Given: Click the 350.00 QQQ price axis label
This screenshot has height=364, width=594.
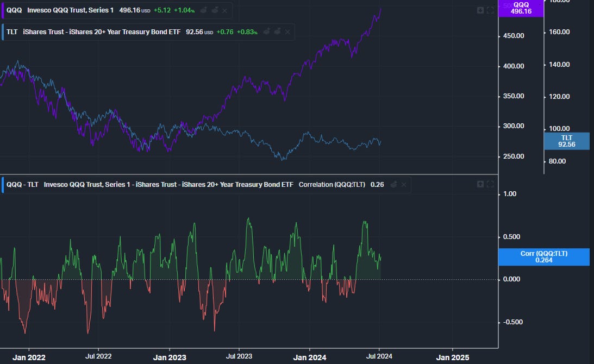Looking at the screenshot, I should [x=514, y=96].
